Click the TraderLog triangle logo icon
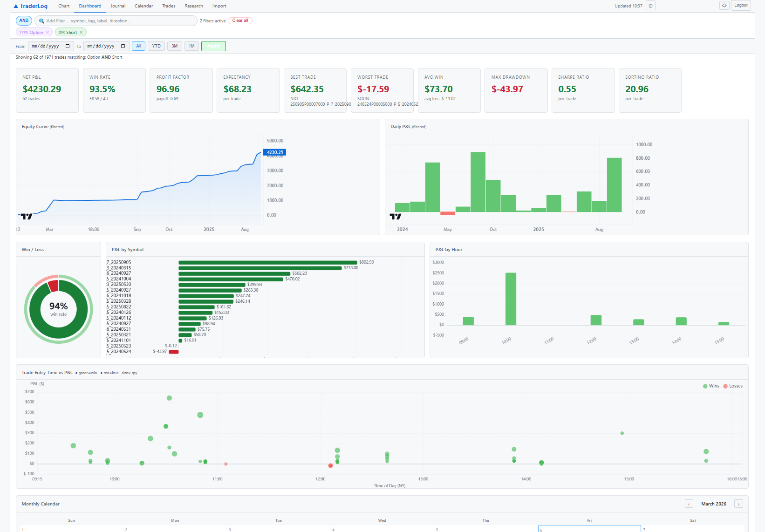Image resolution: width=765 pixels, height=532 pixels. (15, 6)
